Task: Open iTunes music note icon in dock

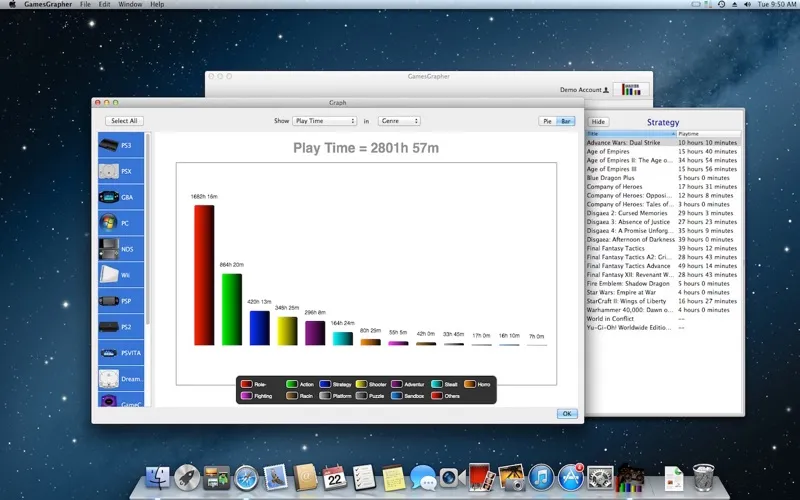Action: [x=541, y=478]
